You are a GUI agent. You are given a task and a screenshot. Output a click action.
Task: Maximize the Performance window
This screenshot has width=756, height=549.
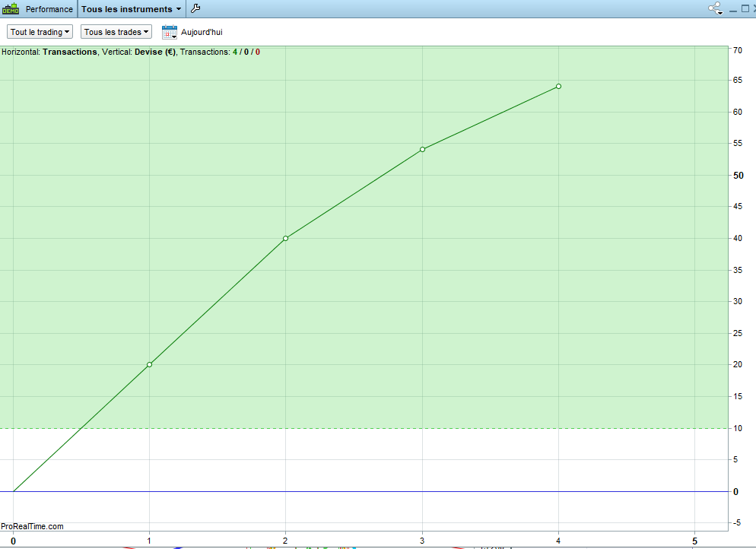pos(745,8)
